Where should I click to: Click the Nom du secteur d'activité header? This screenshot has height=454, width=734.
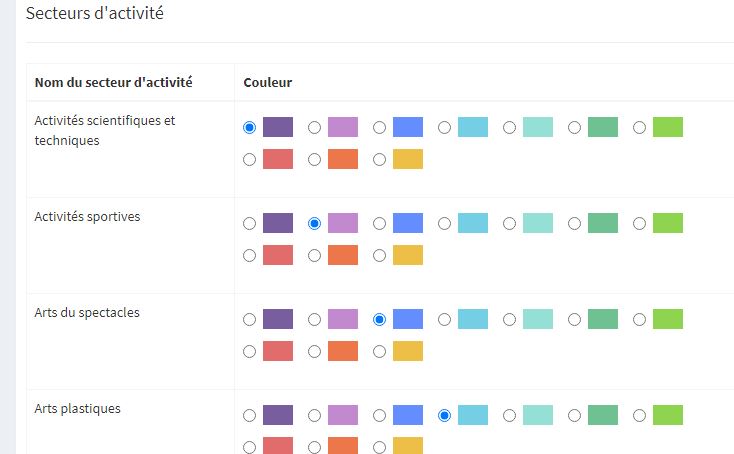click(114, 82)
